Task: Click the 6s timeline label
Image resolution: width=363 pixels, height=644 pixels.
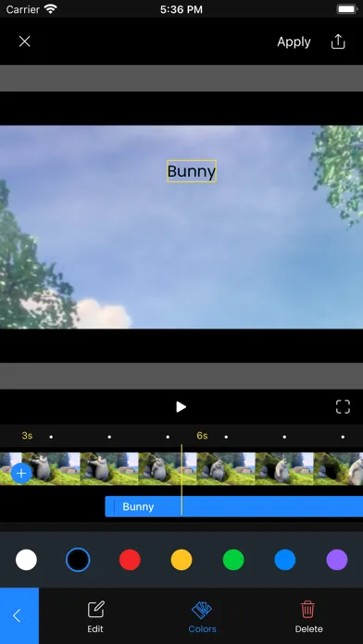Action: tap(202, 436)
